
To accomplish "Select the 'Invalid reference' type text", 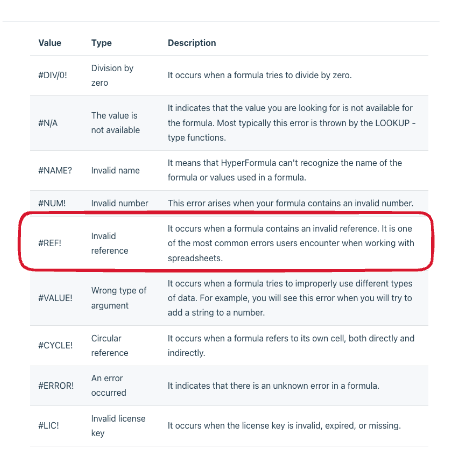I will [x=110, y=243].
